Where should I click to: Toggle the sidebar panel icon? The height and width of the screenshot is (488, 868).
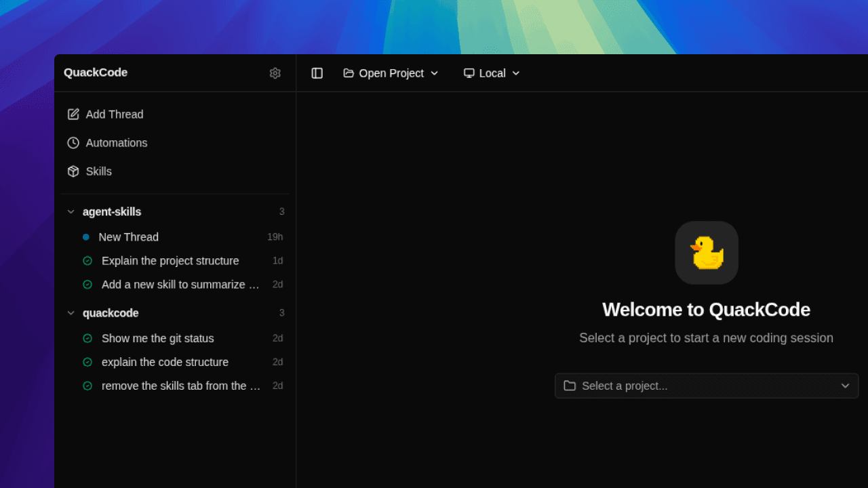317,73
